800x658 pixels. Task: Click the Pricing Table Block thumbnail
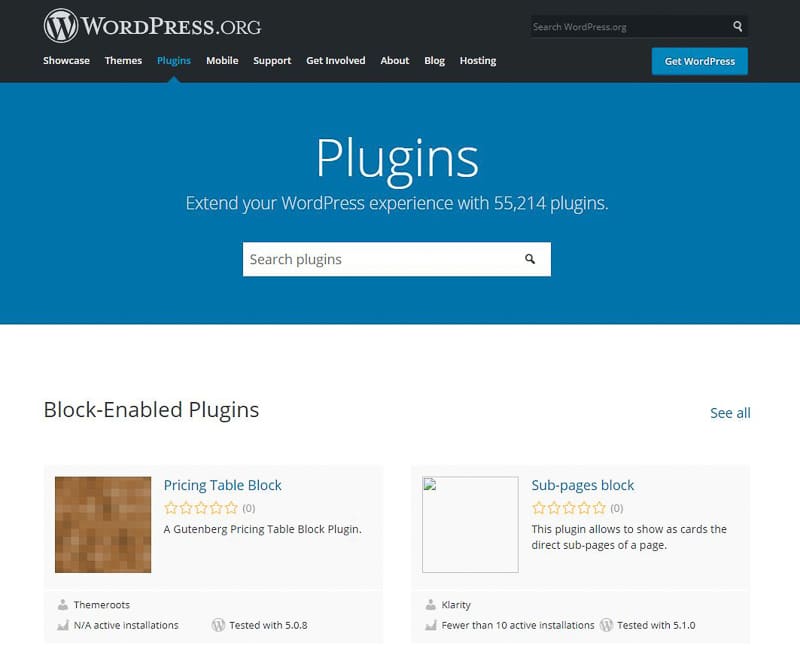pyautogui.click(x=103, y=524)
